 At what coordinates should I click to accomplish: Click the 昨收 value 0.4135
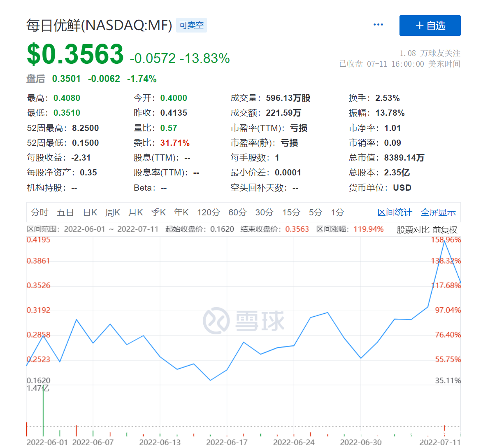pos(174,113)
